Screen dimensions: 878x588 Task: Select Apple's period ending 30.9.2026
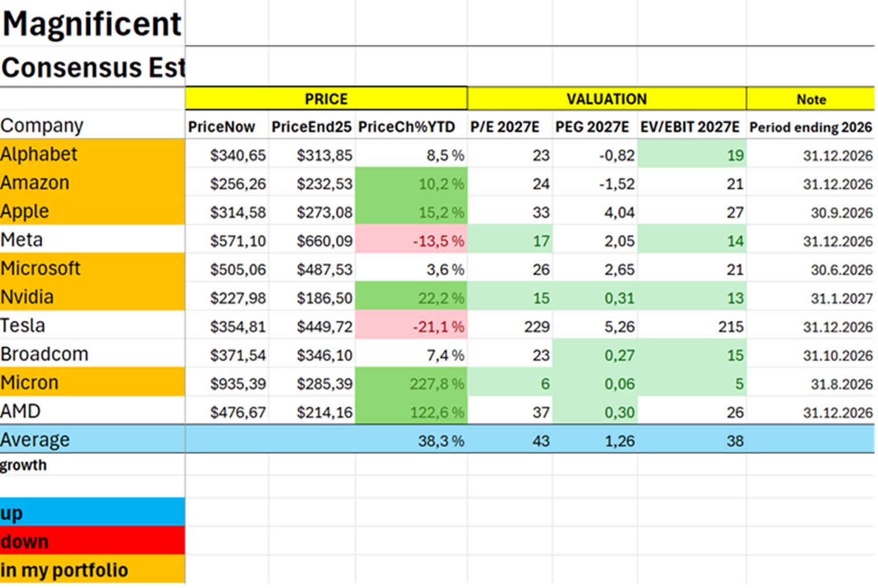point(811,210)
